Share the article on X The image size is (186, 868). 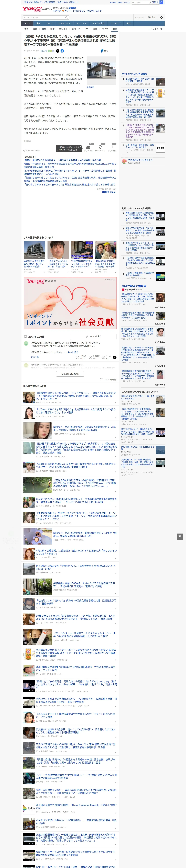pyautogui.click(x=57, y=51)
